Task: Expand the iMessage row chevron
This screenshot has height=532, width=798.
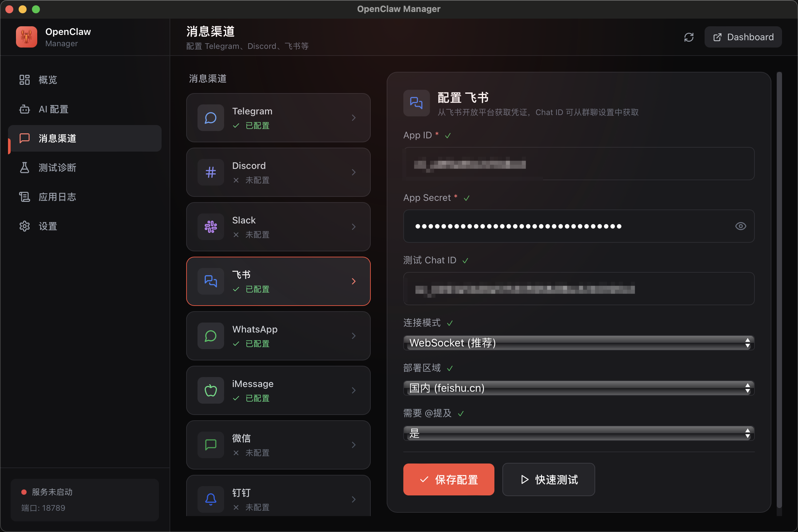Action: pyautogui.click(x=353, y=390)
